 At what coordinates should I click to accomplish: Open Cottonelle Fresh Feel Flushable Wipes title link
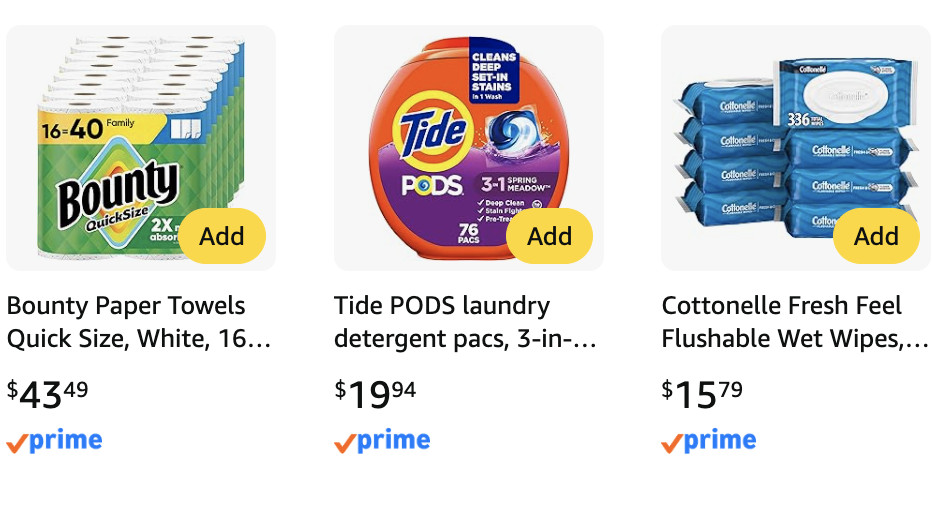tap(795, 322)
